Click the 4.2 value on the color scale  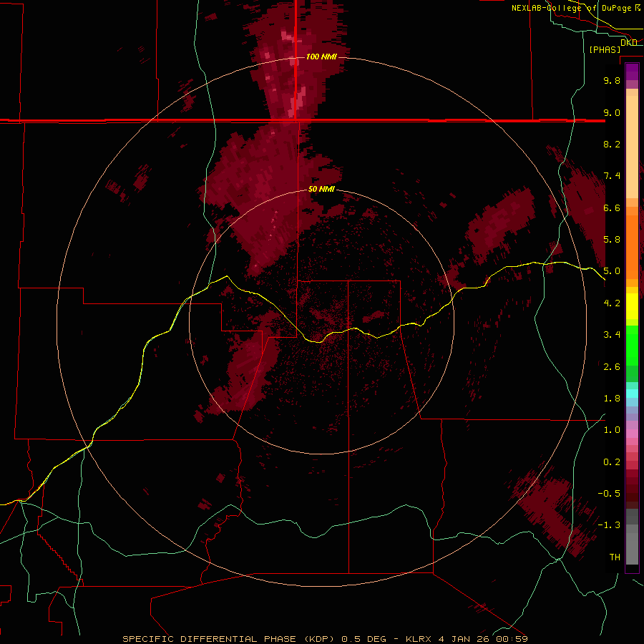pyautogui.click(x=612, y=303)
